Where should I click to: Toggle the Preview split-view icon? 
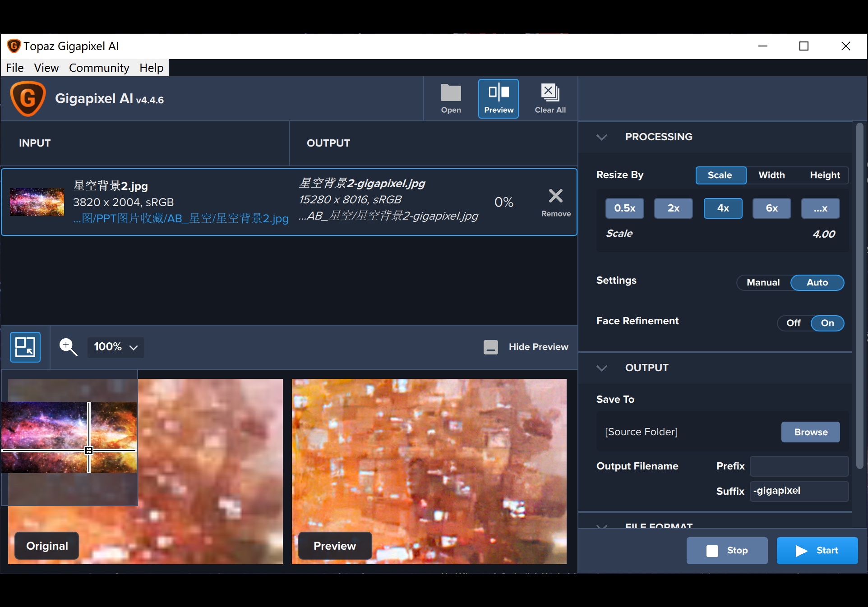tap(499, 99)
